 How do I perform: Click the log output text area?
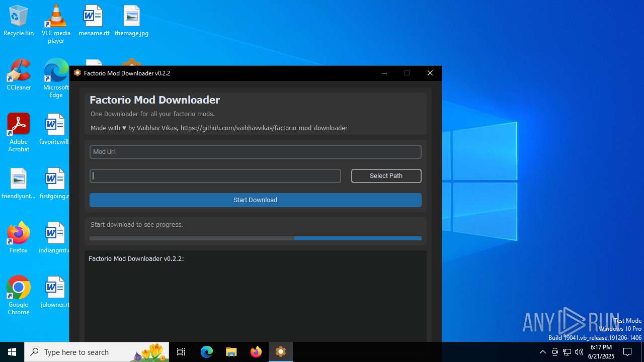coord(255,297)
